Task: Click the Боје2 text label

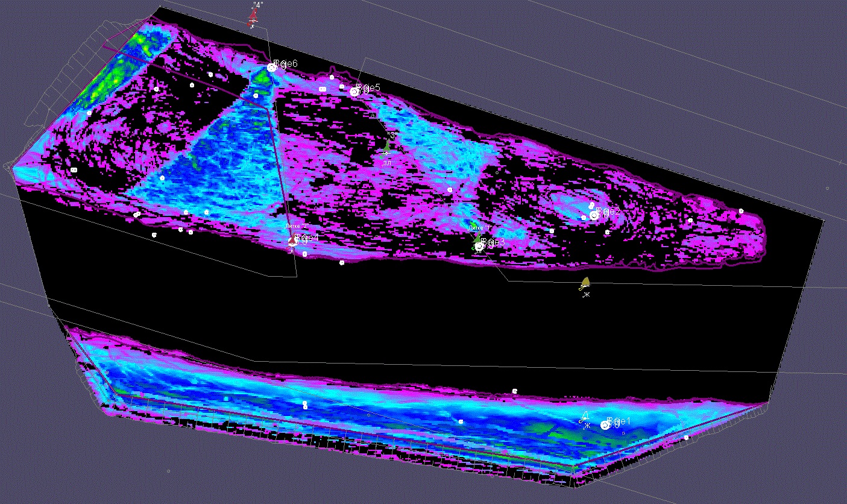Action: click(x=609, y=211)
